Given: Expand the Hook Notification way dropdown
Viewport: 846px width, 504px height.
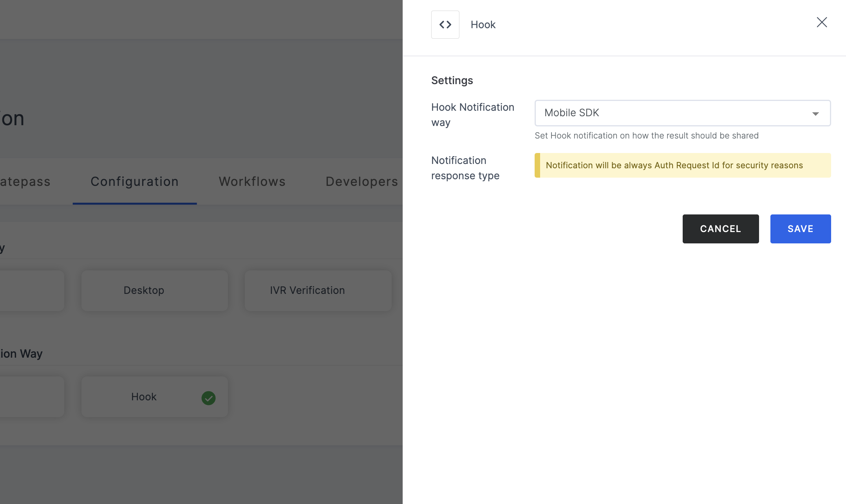Looking at the screenshot, I should click(683, 113).
